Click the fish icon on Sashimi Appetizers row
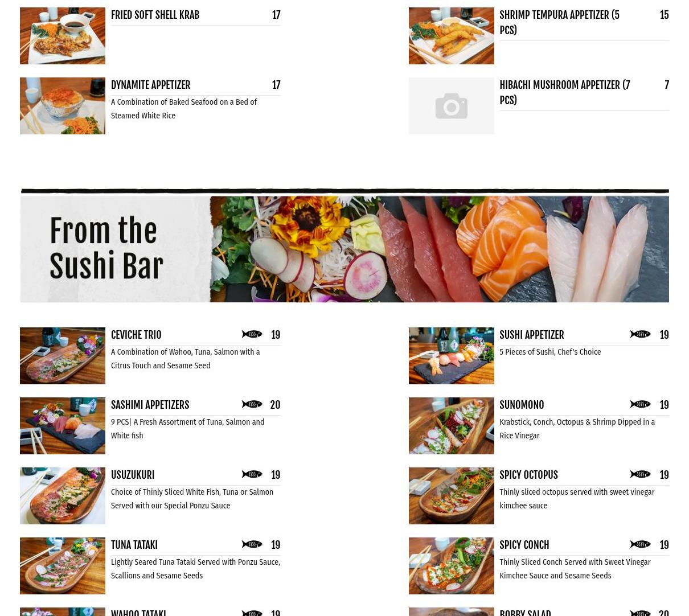The image size is (689, 616). 252,404
